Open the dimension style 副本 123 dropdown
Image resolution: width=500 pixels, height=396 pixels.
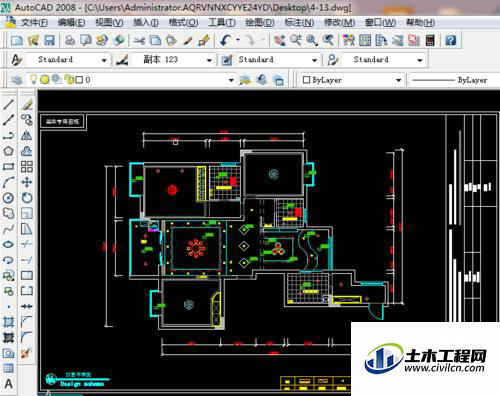coord(209,60)
